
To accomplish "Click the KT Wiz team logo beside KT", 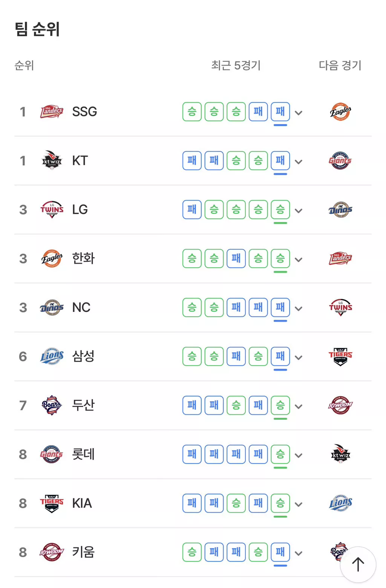I will point(52,160).
